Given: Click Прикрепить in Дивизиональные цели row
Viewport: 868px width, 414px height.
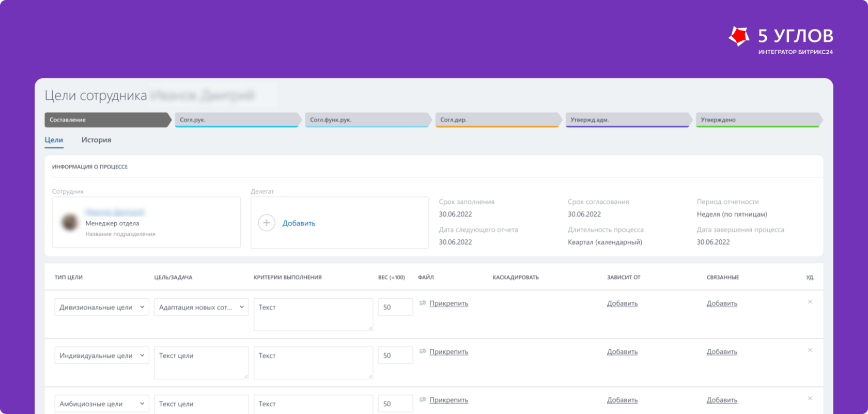Looking at the screenshot, I should pyautogui.click(x=448, y=303).
